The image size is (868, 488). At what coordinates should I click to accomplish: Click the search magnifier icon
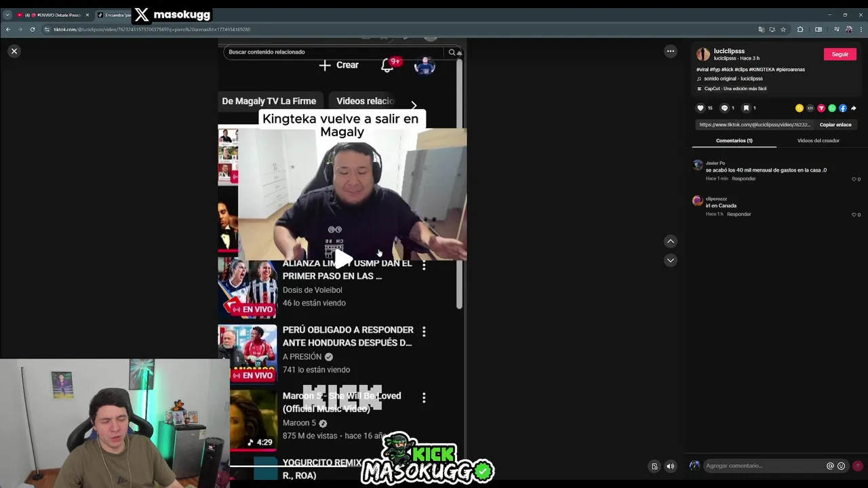pos(452,52)
